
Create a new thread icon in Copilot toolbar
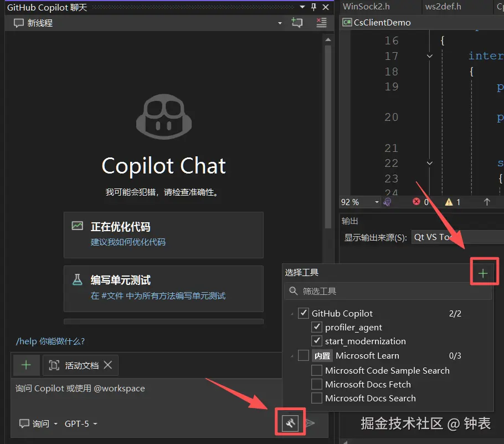[297, 23]
